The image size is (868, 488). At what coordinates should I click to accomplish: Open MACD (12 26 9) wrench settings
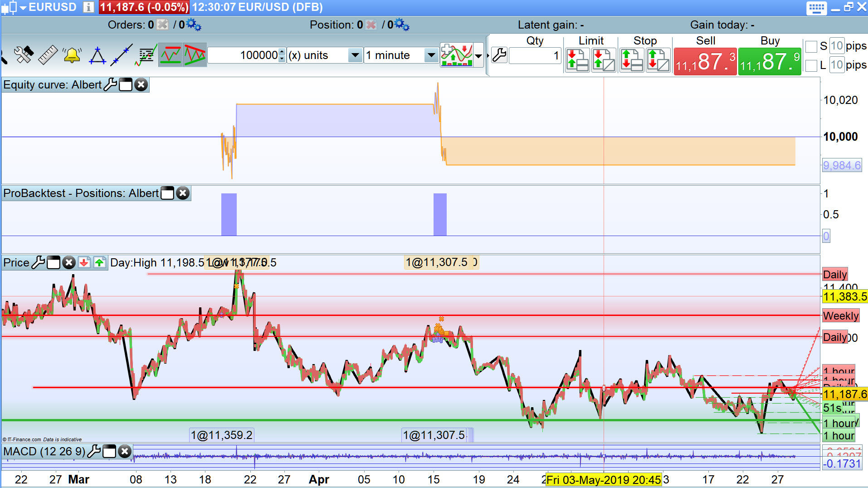[x=94, y=451]
